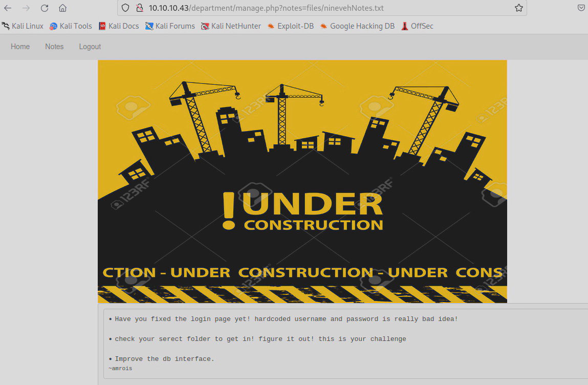
Task: Show insecure connection padlock info
Action: pos(139,8)
